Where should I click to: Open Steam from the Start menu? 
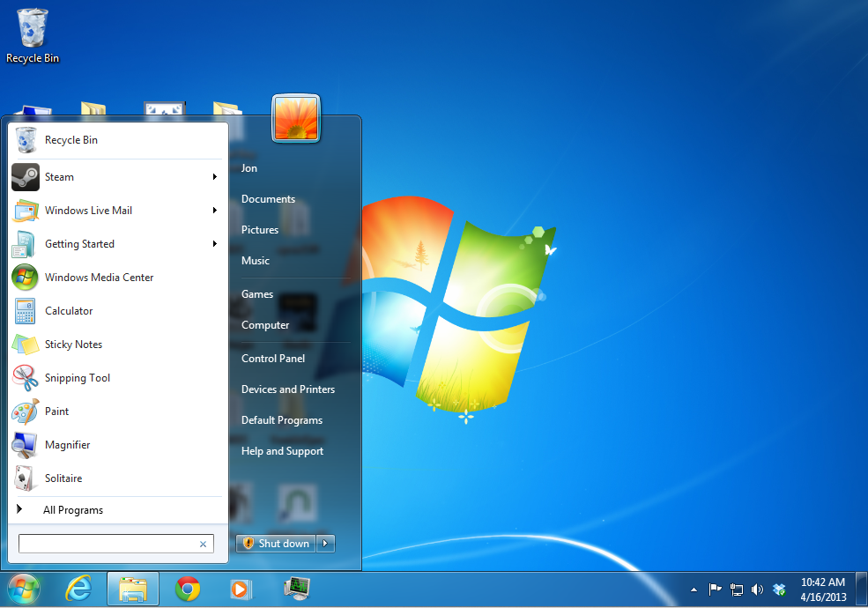[59, 177]
